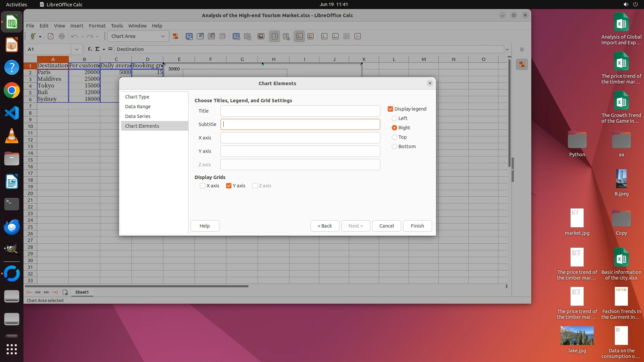Screen dimensions: 644x362
Task: Expand the Name Box dropdown arrow
Action: pos(77,49)
